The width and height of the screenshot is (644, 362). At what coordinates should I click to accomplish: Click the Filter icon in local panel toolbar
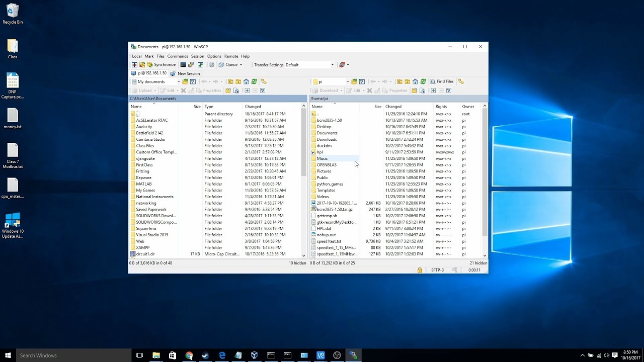pyautogui.click(x=193, y=81)
